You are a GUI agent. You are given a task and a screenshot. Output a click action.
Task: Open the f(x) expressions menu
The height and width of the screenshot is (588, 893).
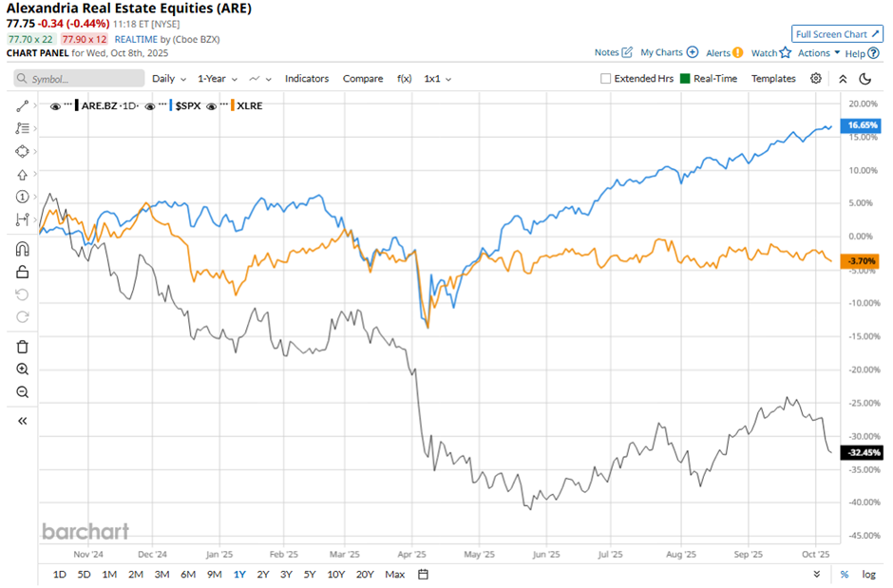point(405,79)
